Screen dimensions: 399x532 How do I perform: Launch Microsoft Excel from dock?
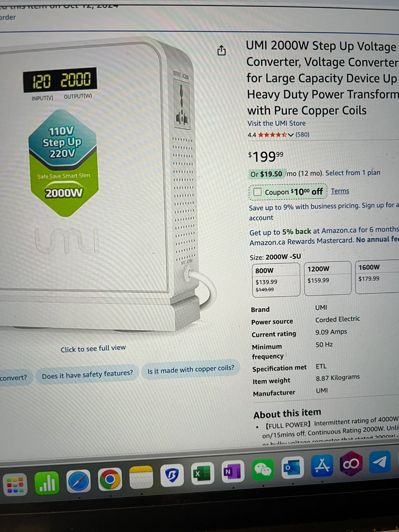tap(202, 473)
